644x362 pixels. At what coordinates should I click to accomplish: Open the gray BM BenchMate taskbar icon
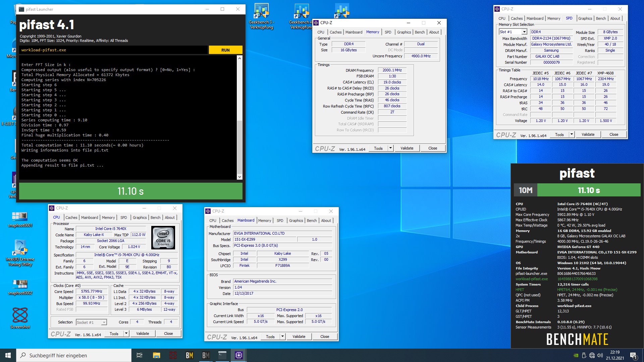tap(206, 355)
